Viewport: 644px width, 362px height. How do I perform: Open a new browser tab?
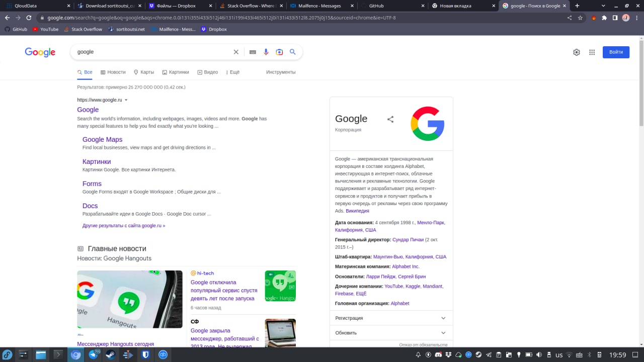(x=577, y=6)
